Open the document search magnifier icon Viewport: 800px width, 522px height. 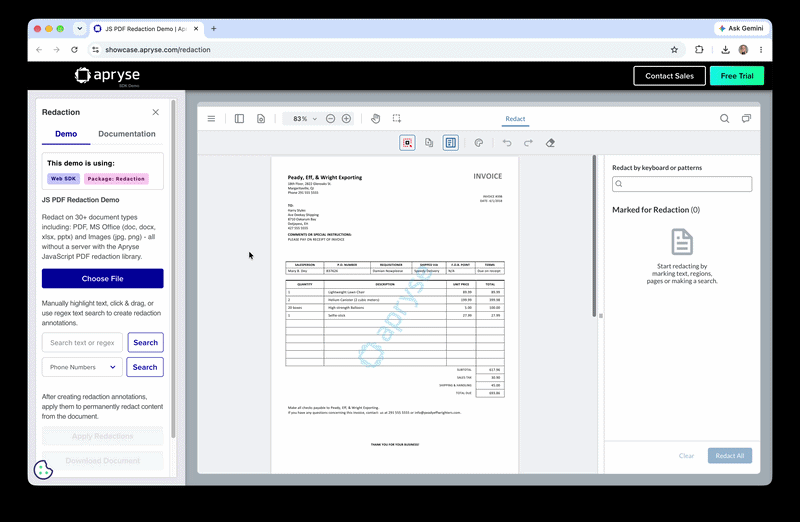coord(724,119)
